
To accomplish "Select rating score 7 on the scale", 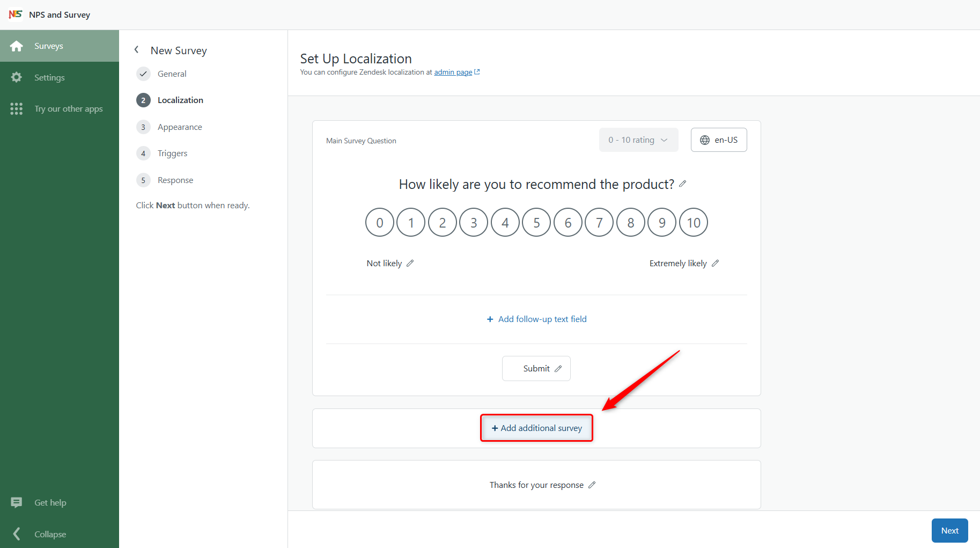I will tap(599, 222).
